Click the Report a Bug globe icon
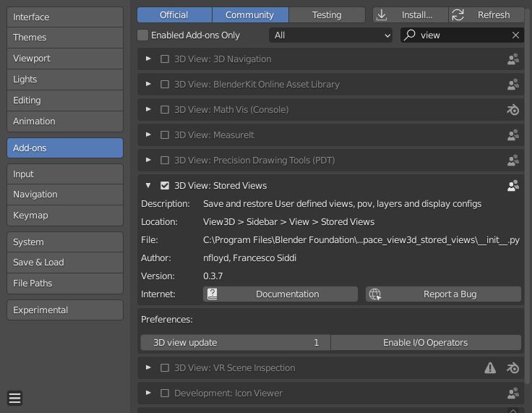 point(375,294)
